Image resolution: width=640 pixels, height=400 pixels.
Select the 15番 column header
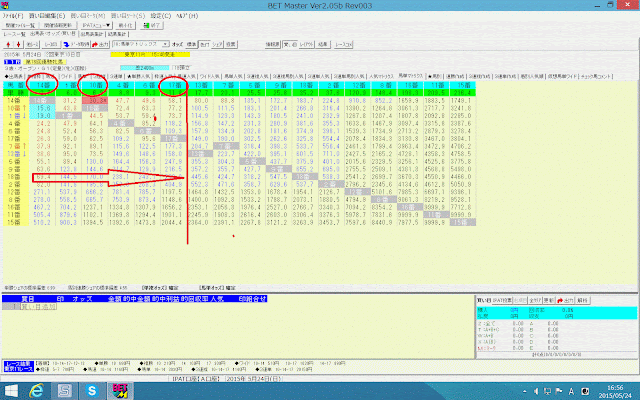click(463, 85)
